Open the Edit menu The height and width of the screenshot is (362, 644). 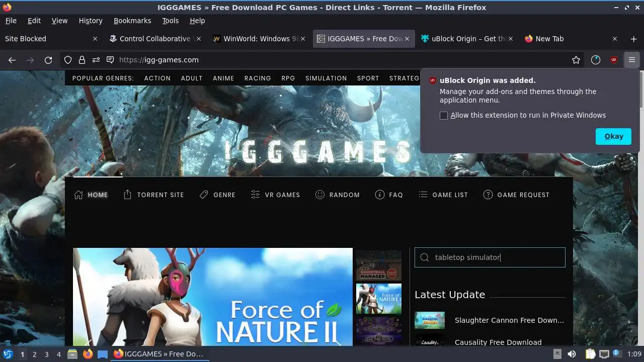34,21
